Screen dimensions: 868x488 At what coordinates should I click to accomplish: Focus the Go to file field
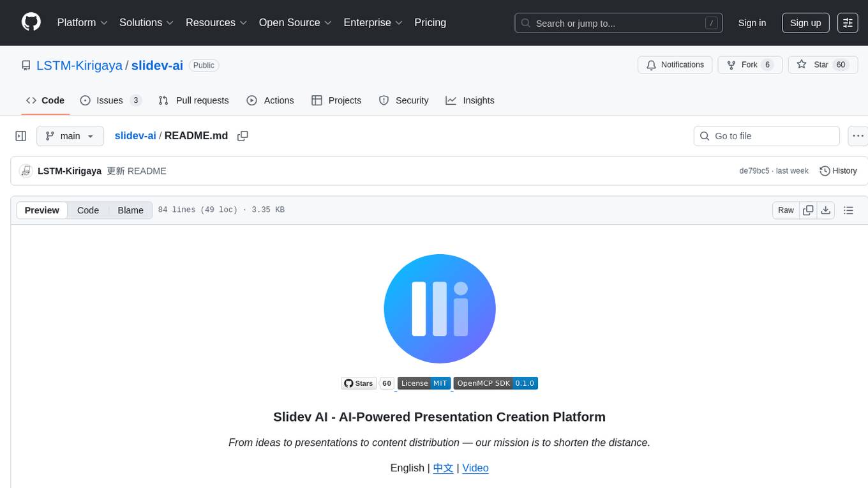pyautogui.click(x=767, y=136)
